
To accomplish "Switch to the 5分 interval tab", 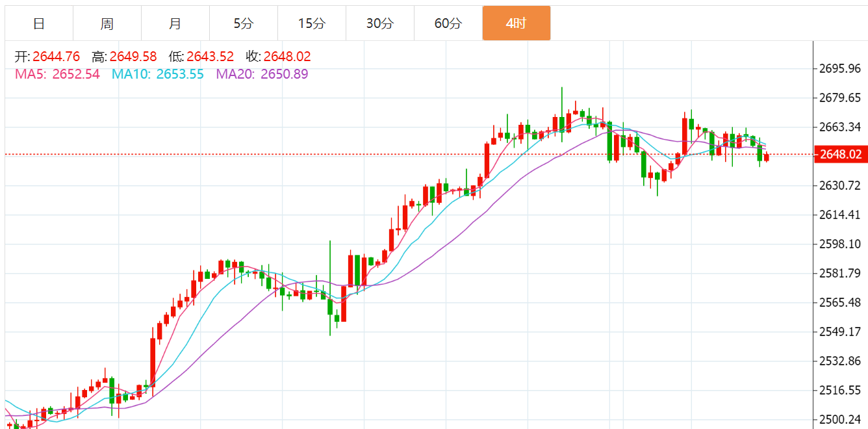I will pyautogui.click(x=244, y=23).
